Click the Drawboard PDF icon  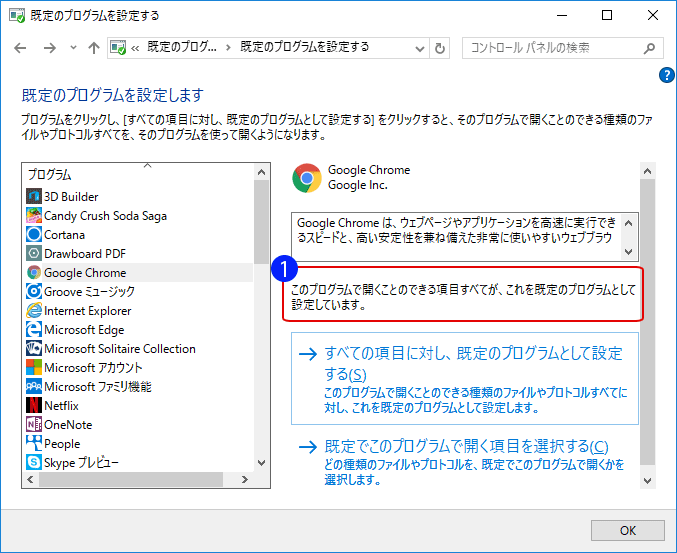point(34,253)
